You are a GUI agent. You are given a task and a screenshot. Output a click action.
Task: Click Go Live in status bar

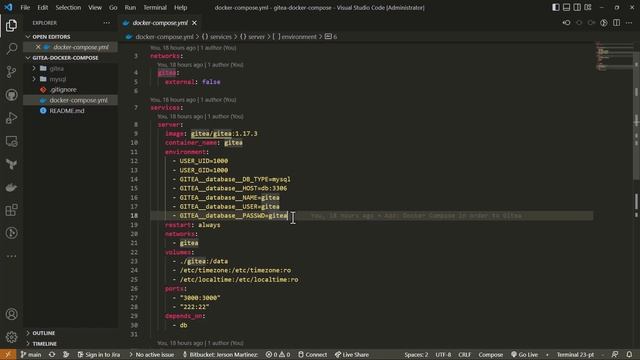coord(524,354)
